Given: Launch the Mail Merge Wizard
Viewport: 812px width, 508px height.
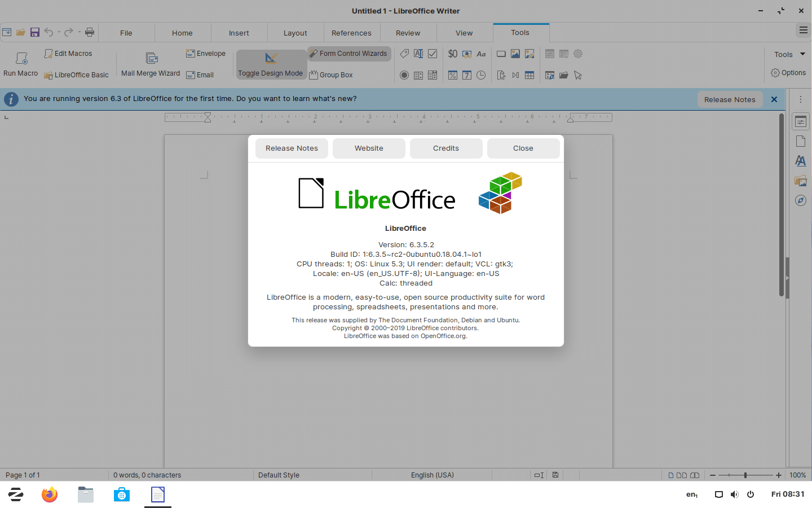Looking at the screenshot, I should 151,64.
